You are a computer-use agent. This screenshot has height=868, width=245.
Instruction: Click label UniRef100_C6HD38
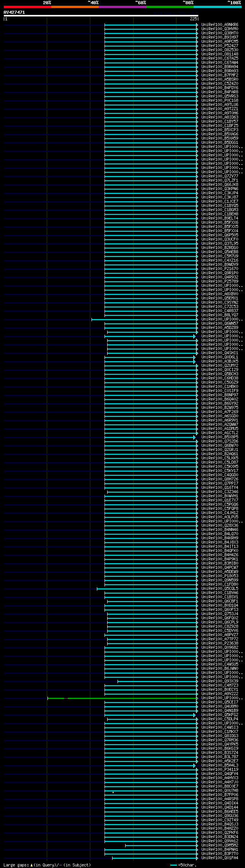click(220, 378)
